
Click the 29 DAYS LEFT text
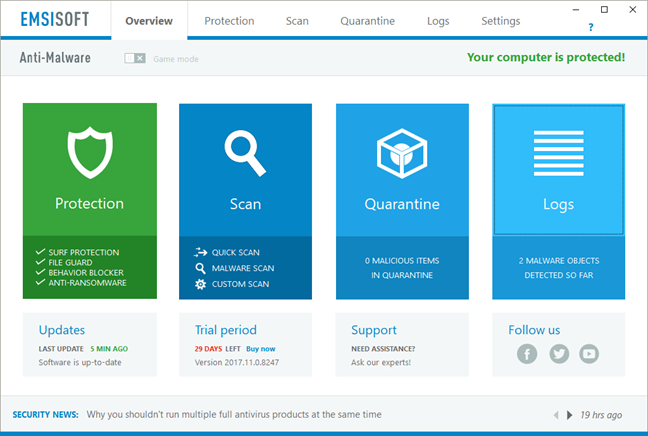[x=217, y=349]
